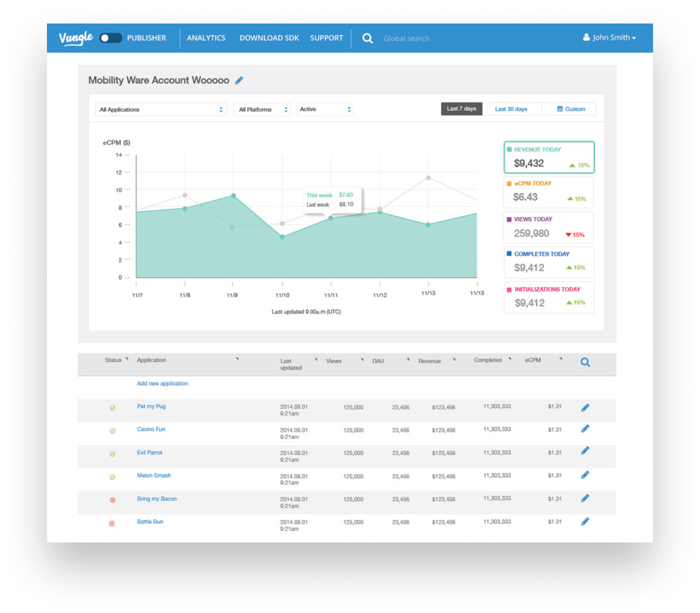Click the purple Views Today color swatch

pyautogui.click(x=509, y=219)
